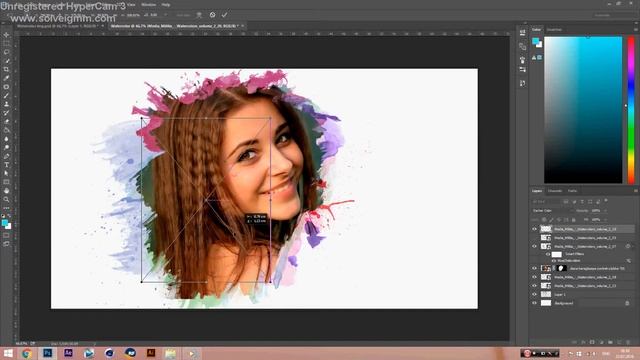Enable Lock transparent pixels
This screenshot has height=360, width=640.
(544, 220)
